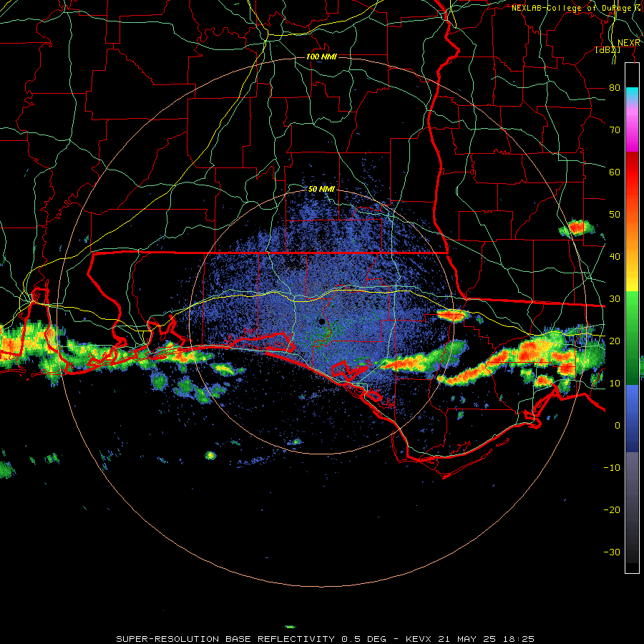Click the 100 NMI range ring label
Image resolution: width=644 pixels, height=644 pixels.
[x=321, y=57]
